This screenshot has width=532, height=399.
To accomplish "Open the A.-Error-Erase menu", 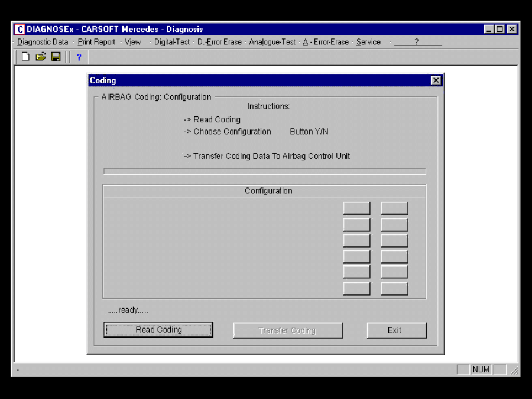I will 326,42.
